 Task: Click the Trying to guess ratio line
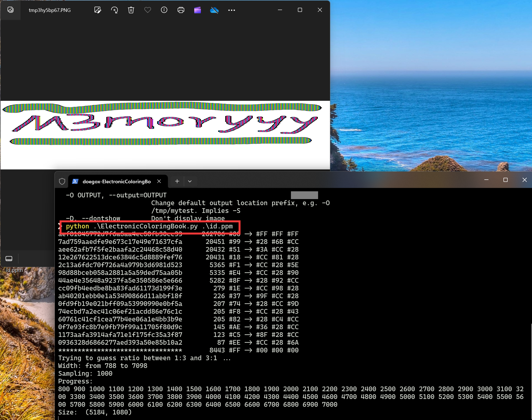click(x=144, y=358)
